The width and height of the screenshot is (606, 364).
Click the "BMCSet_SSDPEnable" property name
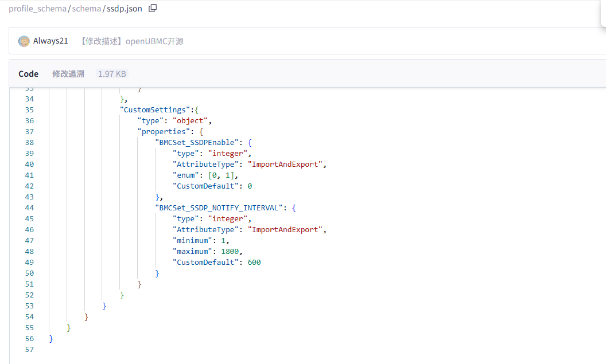[x=199, y=143]
